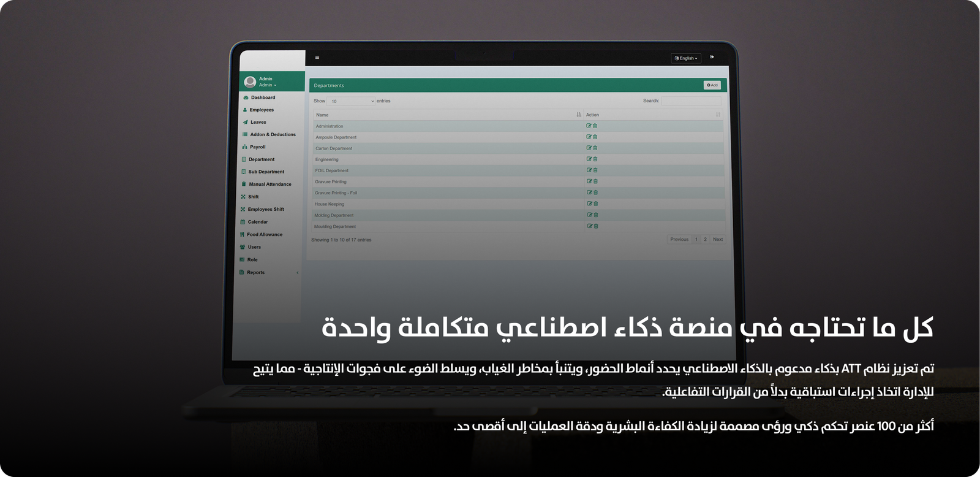Click the Search input field
980x477 pixels.
691,101
